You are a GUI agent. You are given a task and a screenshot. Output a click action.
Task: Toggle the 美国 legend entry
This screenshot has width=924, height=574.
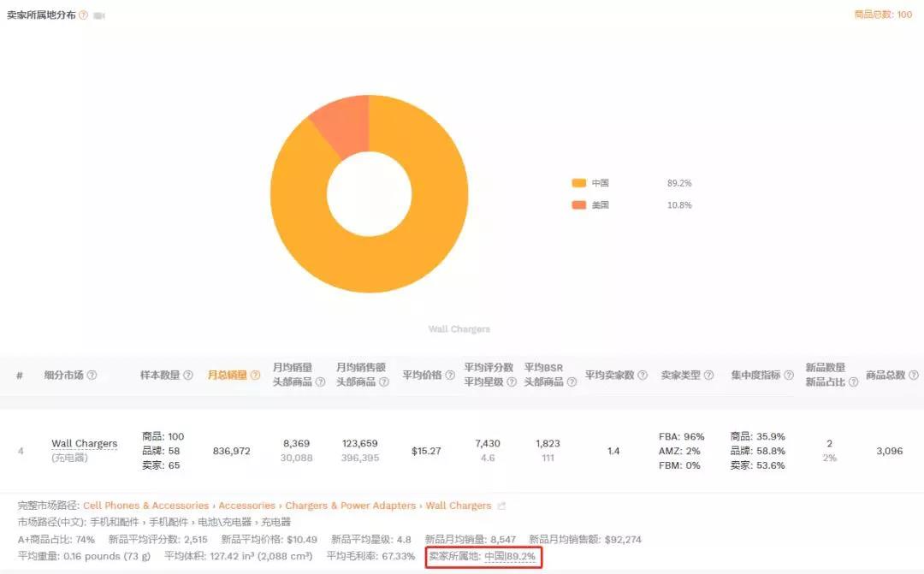pyautogui.click(x=592, y=204)
